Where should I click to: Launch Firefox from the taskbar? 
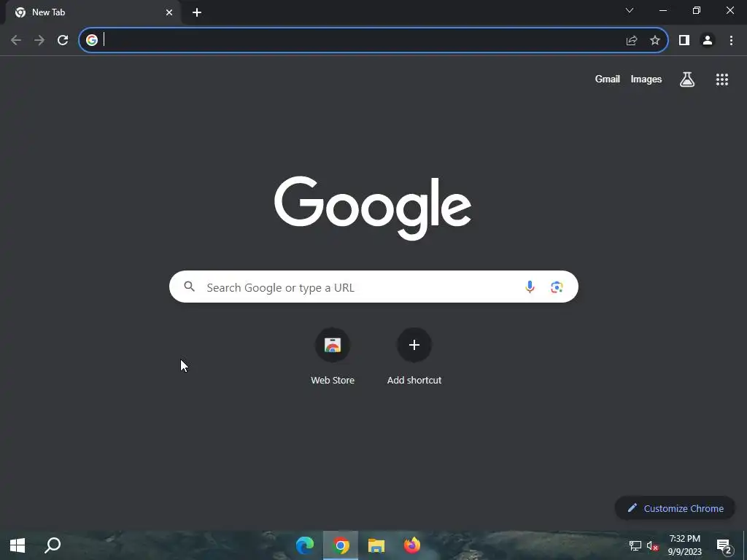click(x=412, y=545)
